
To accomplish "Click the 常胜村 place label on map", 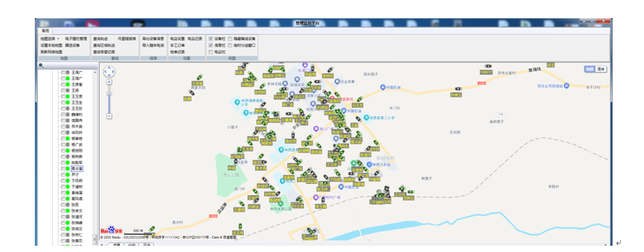I will [553, 187].
